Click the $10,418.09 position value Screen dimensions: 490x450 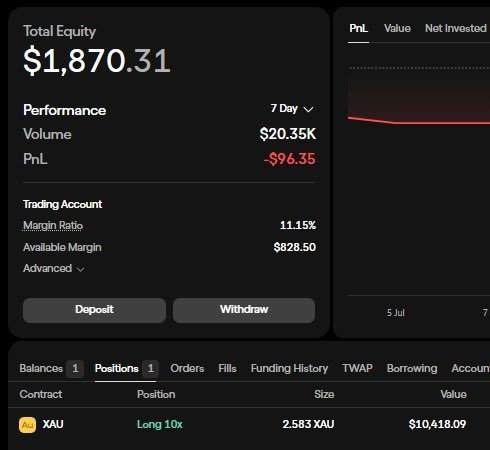point(437,424)
